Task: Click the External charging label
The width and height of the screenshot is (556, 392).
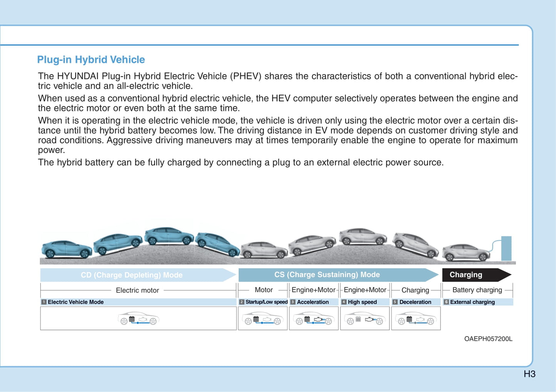Action: (x=472, y=302)
